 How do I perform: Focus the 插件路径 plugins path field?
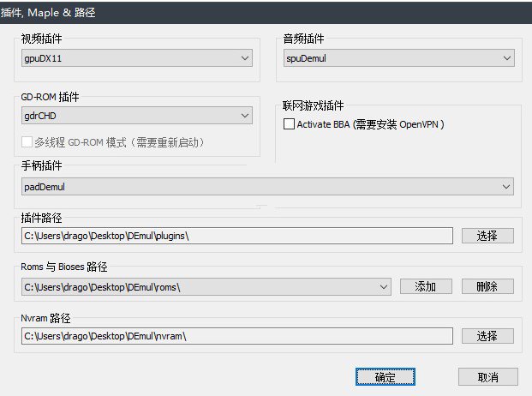[237, 236]
